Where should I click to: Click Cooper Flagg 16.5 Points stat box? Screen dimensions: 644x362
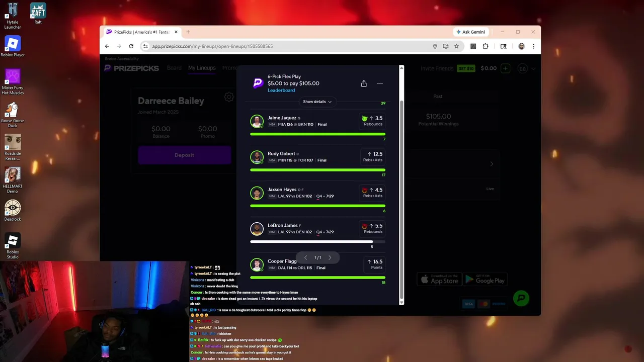tap(375, 264)
